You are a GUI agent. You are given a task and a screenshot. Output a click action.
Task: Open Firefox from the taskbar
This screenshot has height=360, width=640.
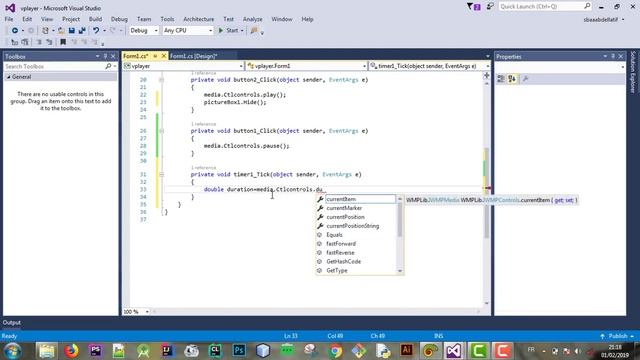(71, 351)
